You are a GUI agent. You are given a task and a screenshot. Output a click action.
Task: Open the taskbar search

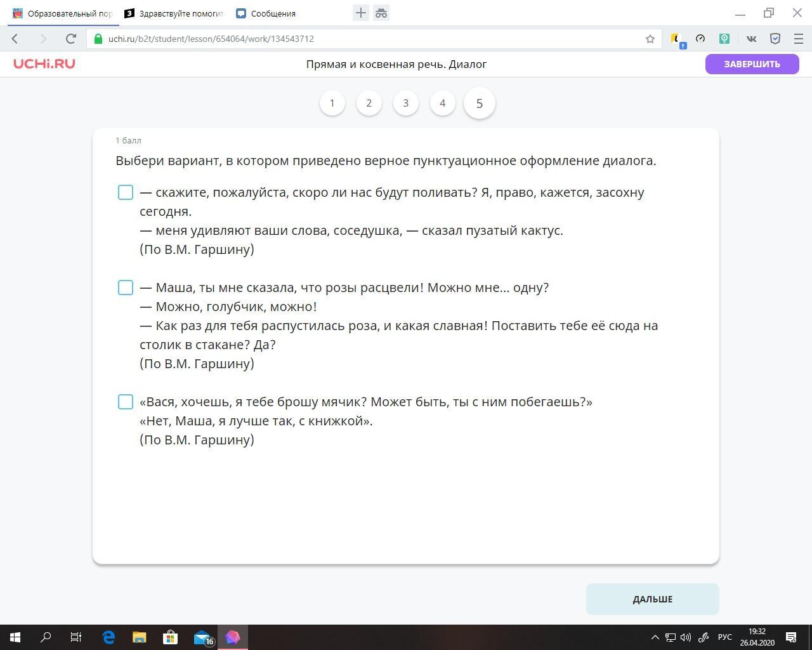[46, 637]
